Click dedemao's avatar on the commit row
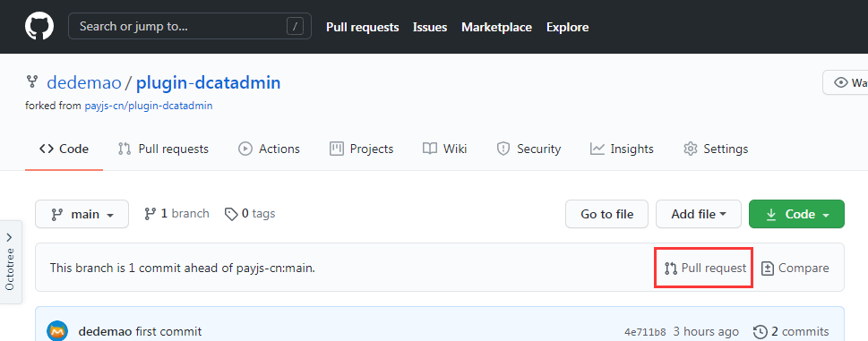868x341 pixels. (x=57, y=331)
